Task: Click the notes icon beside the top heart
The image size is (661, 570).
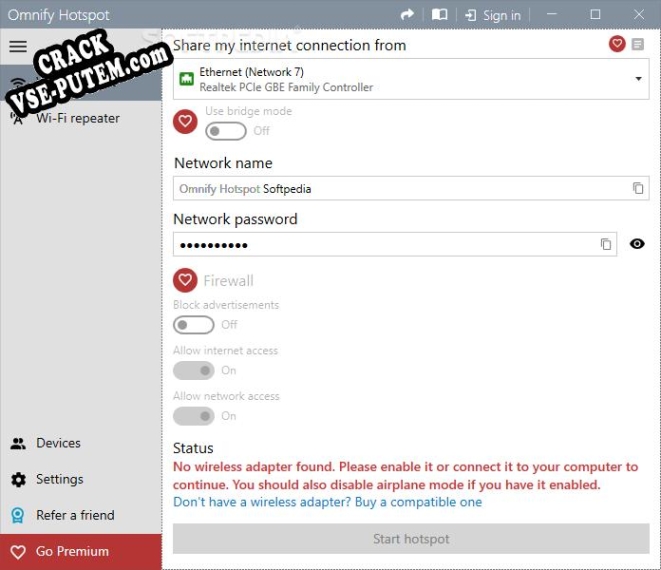Action: [x=638, y=45]
